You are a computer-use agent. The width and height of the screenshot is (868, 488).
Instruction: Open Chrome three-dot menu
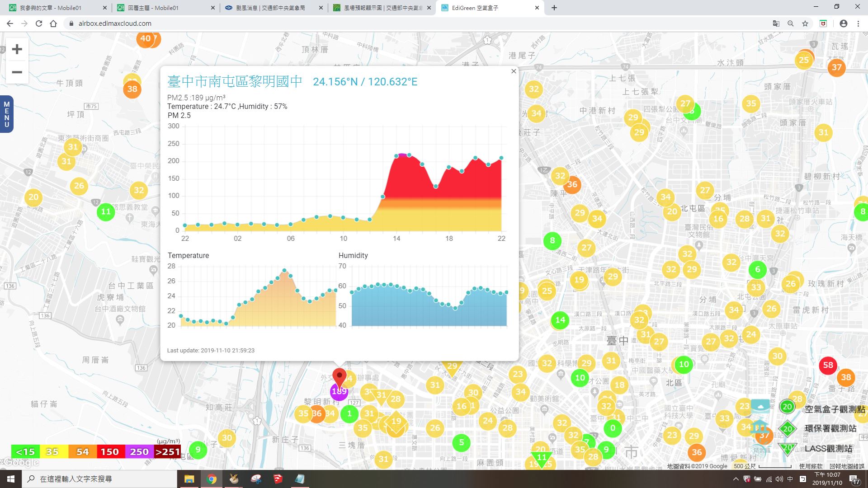pyautogui.click(x=858, y=23)
